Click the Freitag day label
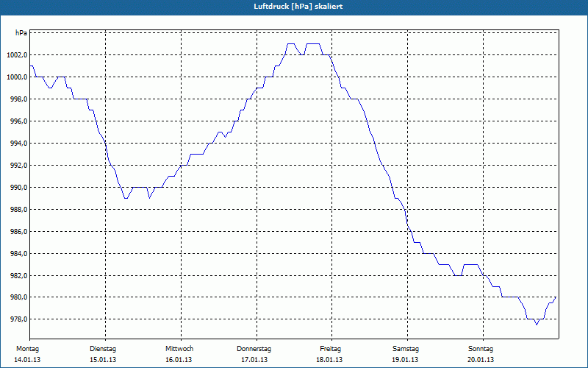 (x=330, y=349)
